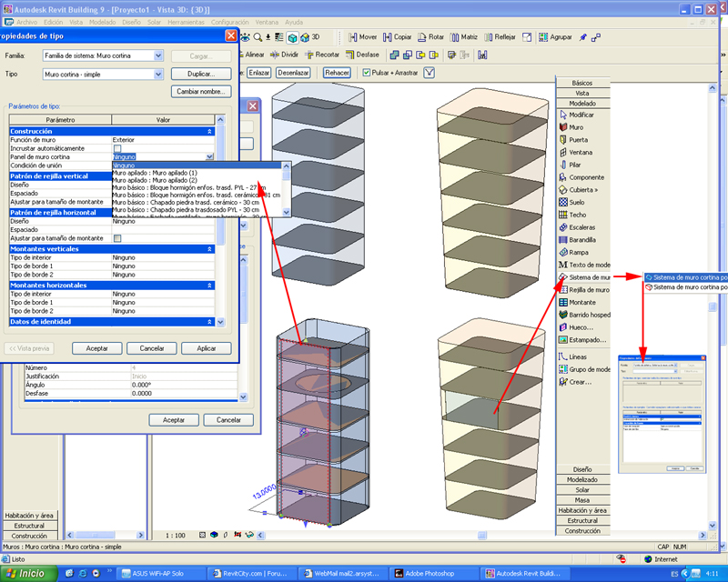Open the Tipo dropdown list

click(x=158, y=74)
